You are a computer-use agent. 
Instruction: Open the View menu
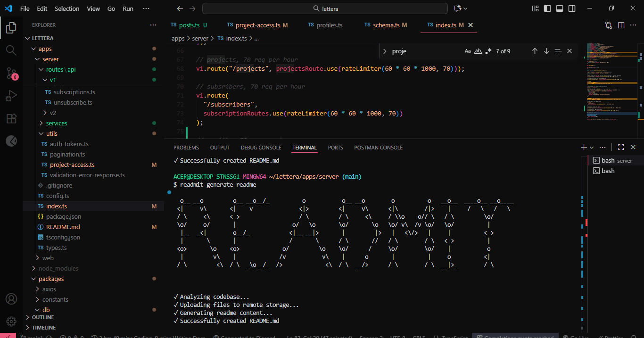tap(93, 8)
